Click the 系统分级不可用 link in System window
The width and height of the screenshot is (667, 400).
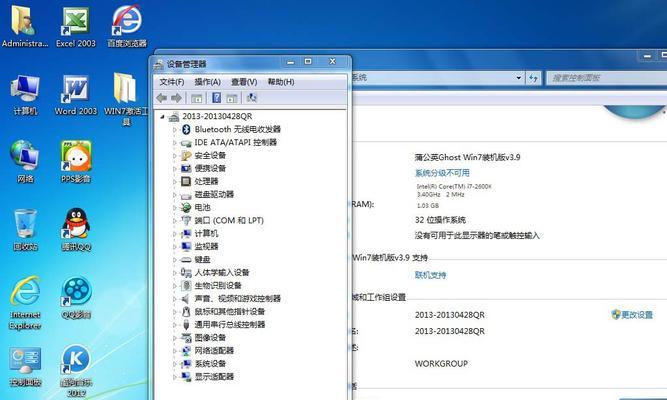pos(442,173)
